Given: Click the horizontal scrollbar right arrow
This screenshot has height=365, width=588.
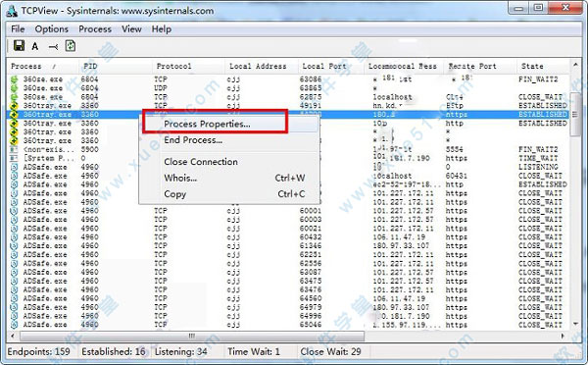Looking at the screenshot, I should (563, 336).
